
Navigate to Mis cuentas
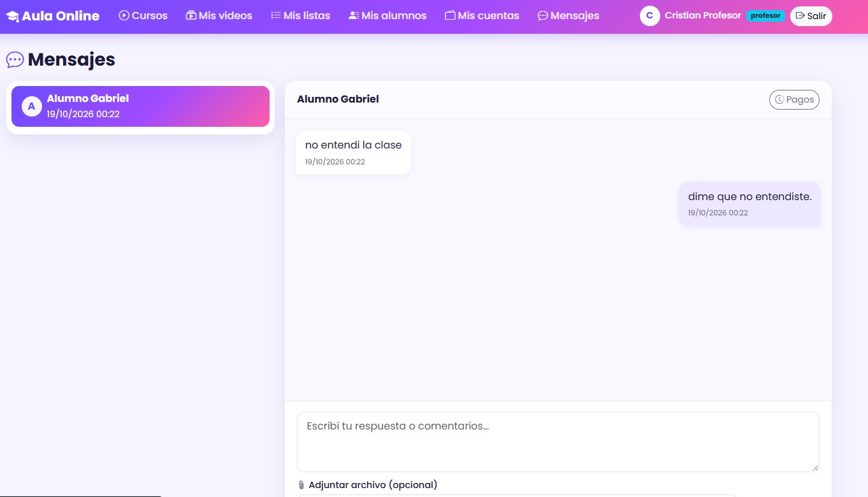pos(482,16)
